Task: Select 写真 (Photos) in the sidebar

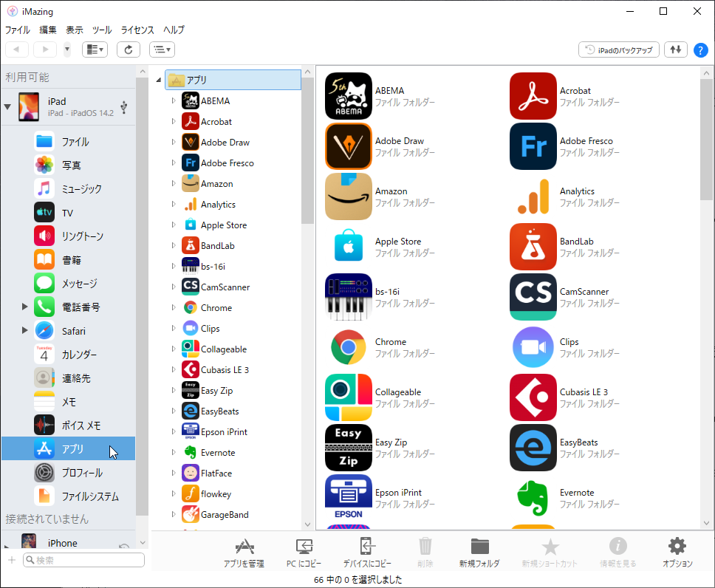Action: coord(69,165)
